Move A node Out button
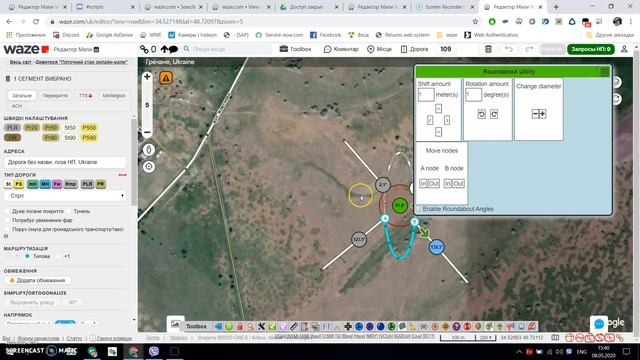Viewport: 640px width, 360px height. 433,184
